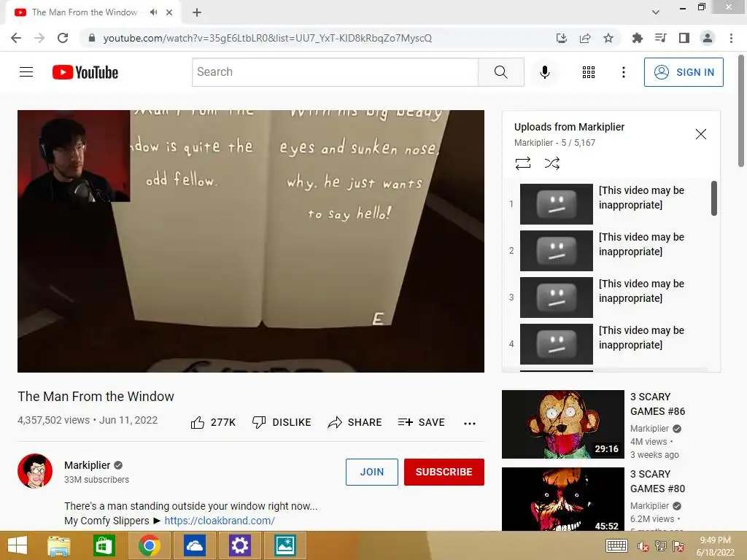Viewport: 747px width, 560px height.
Task: Open Markiplier channel avatar
Action: pos(35,471)
